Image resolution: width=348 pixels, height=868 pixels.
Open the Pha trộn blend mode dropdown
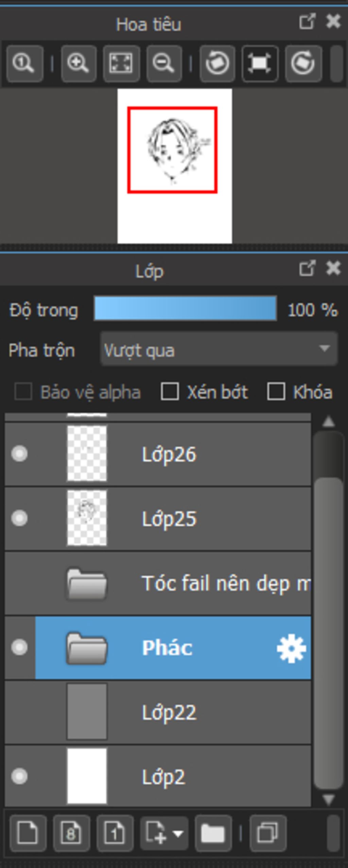coord(219,349)
